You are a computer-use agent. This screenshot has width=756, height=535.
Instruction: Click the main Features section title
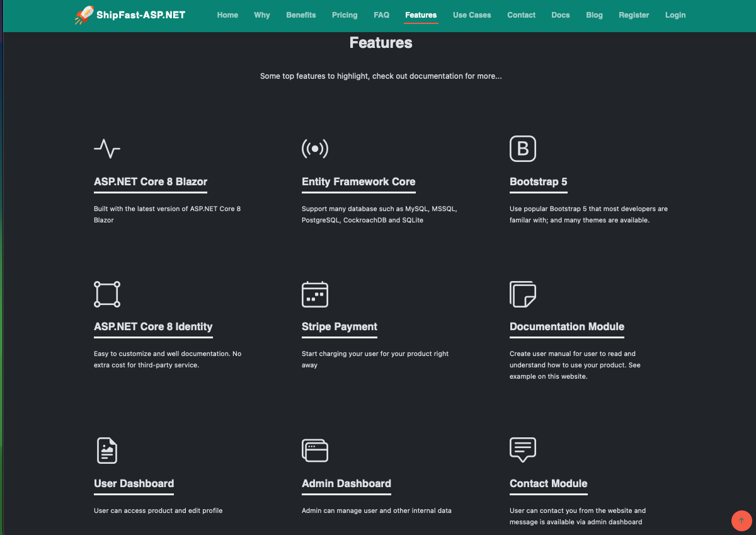pos(381,43)
